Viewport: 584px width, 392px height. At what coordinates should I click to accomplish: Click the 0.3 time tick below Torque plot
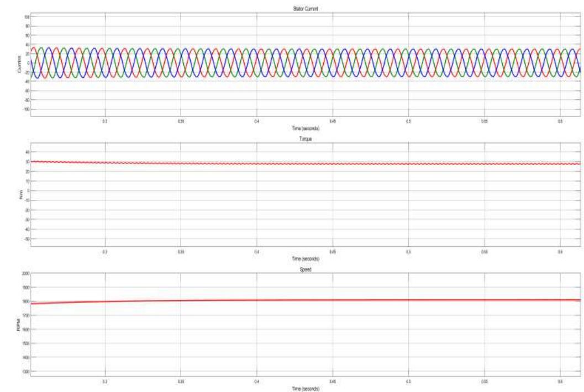[x=105, y=252]
